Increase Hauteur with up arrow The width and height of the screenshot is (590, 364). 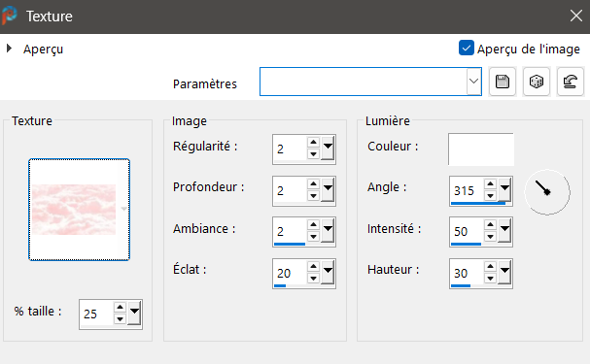click(x=490, y=267)
